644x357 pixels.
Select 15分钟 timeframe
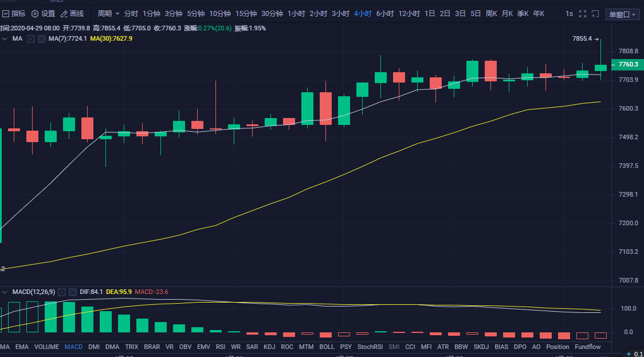246,14
